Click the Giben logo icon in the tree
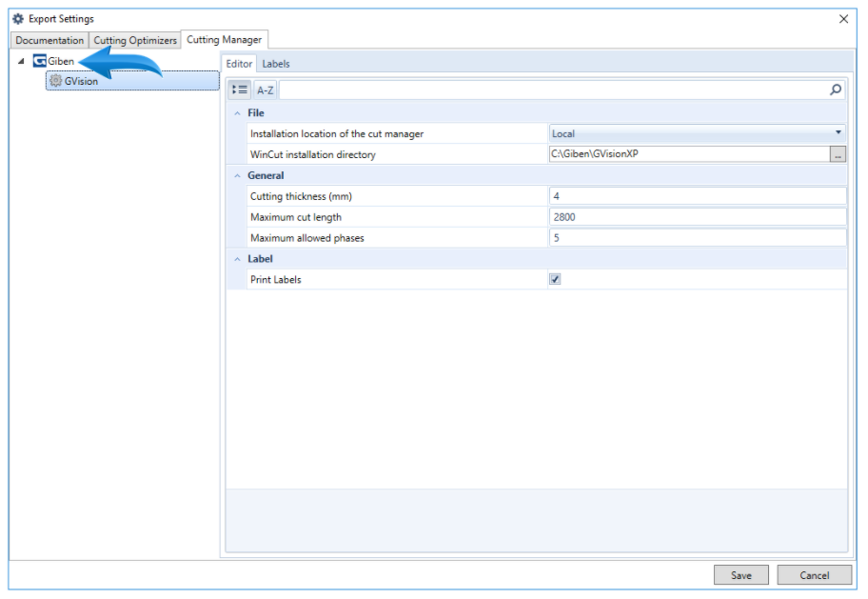The width and height of the screenshot is (868, 599). click(x=39, y=61)
